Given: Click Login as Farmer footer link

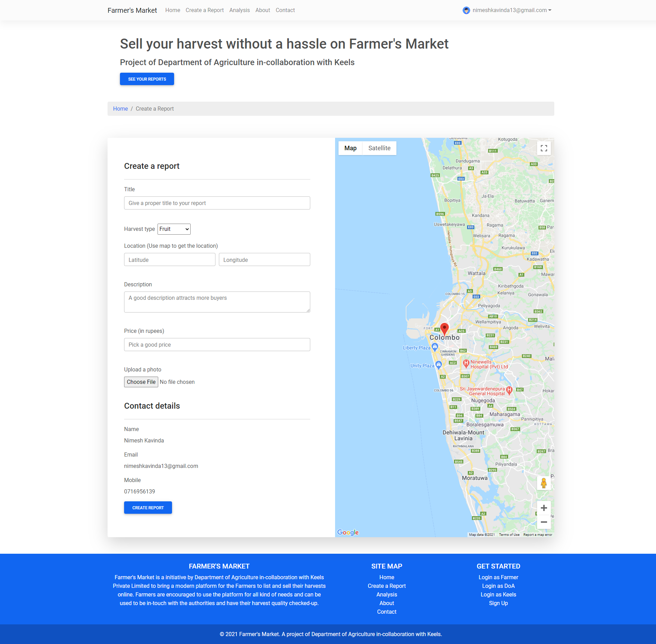Looking at the screenshot, I should point(498,577).
